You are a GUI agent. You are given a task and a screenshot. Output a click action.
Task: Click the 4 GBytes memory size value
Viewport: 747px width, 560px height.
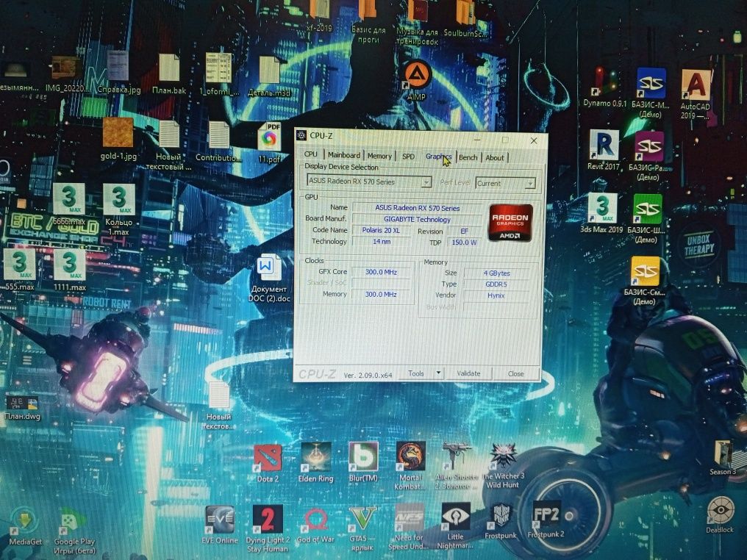click(496, 273)
